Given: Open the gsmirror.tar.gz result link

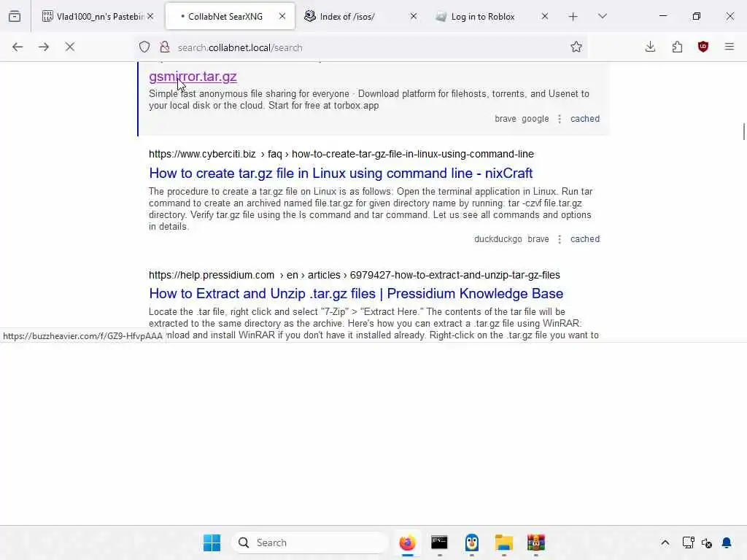Looking at the screenshot, I should tap(193, 77).
